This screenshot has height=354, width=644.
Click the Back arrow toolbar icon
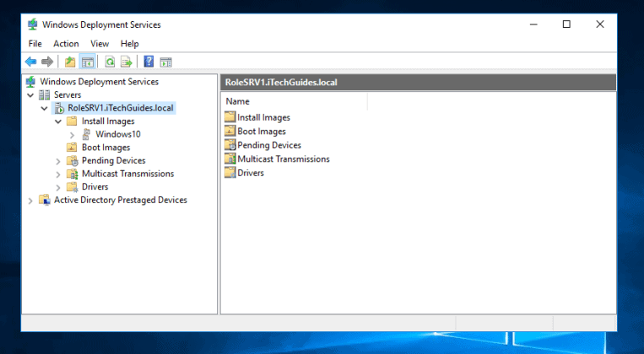point(31,62)
